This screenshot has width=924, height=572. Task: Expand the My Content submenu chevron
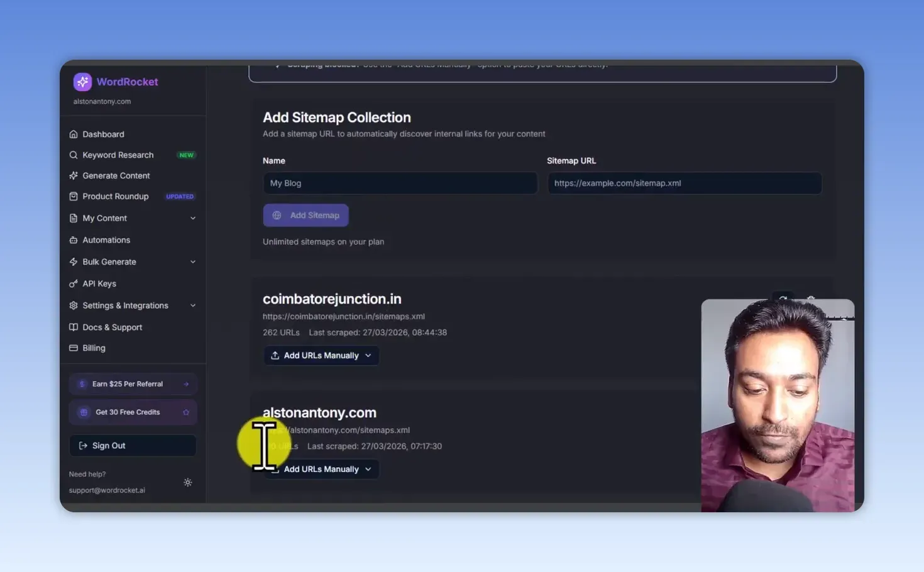193,218
